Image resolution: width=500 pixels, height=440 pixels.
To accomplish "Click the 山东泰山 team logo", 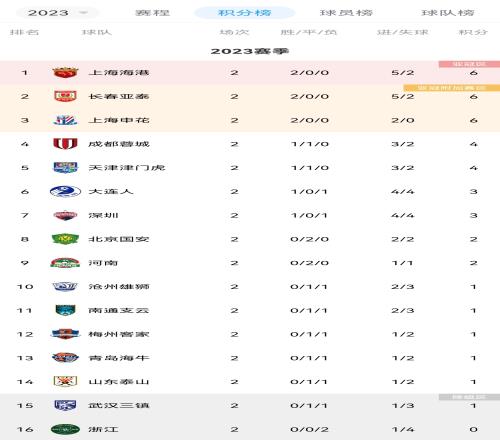I will tap(65, 382).
